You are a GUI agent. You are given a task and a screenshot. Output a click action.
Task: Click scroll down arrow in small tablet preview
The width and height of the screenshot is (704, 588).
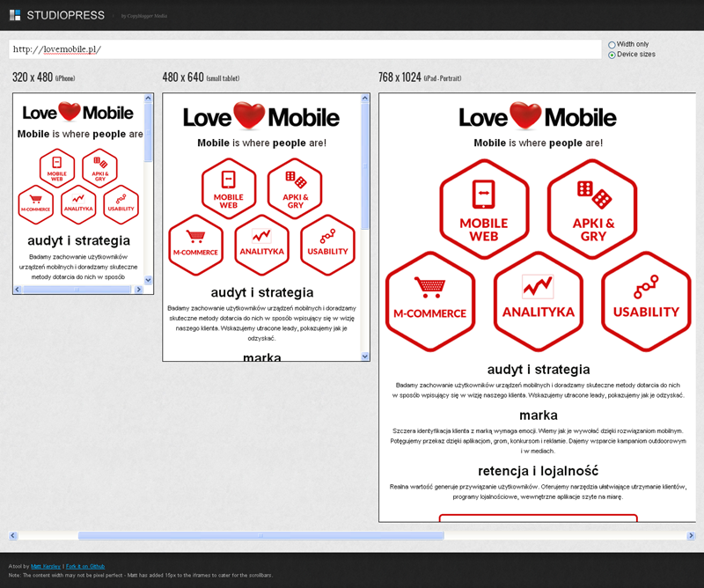(365, 355)
